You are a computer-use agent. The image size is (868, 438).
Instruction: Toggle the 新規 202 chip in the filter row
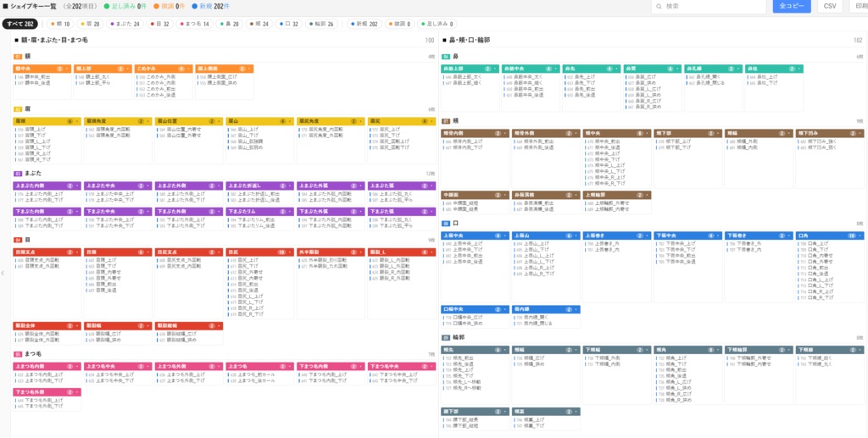click(366, 24)
